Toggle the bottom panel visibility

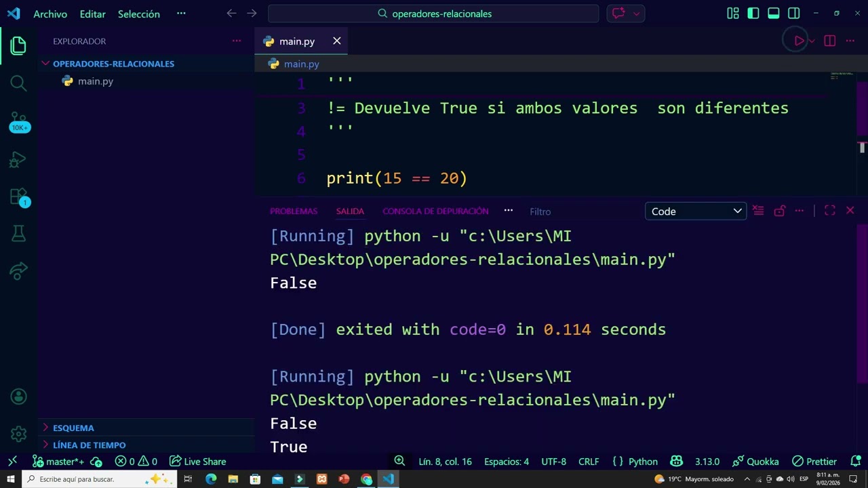click(774, 14)
